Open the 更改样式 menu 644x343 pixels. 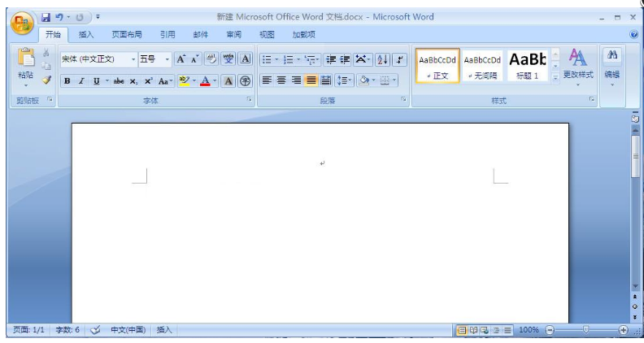pyautogui.click(x=578, y=67)
